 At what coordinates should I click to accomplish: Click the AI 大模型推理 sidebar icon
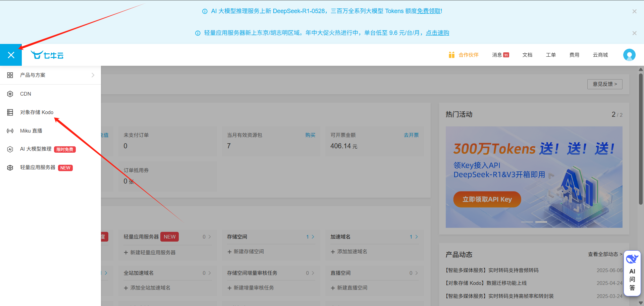pos(10,149)
